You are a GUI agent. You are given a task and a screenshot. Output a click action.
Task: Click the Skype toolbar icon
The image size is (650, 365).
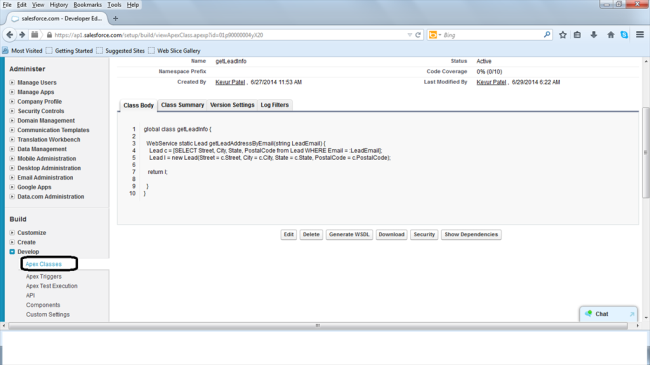point(624,35)
